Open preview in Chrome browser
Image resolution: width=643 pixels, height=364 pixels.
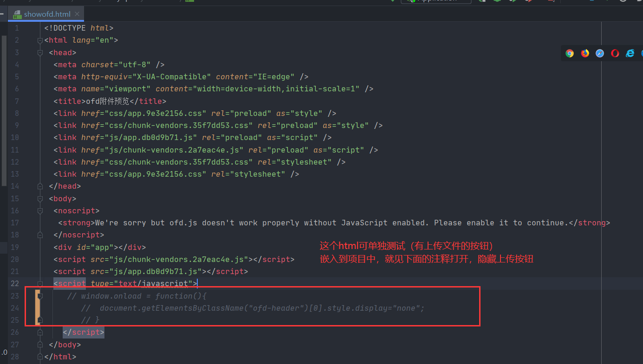570,53
